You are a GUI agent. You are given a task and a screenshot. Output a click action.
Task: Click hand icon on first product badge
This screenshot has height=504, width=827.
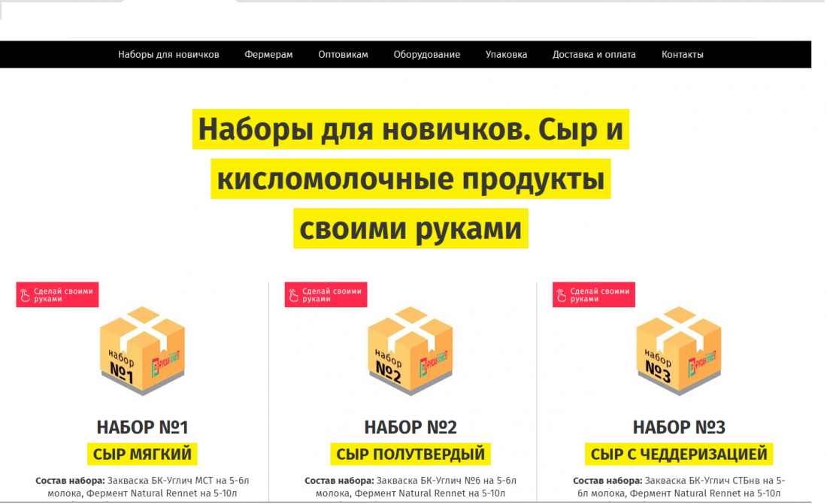(x=26, y=295)
